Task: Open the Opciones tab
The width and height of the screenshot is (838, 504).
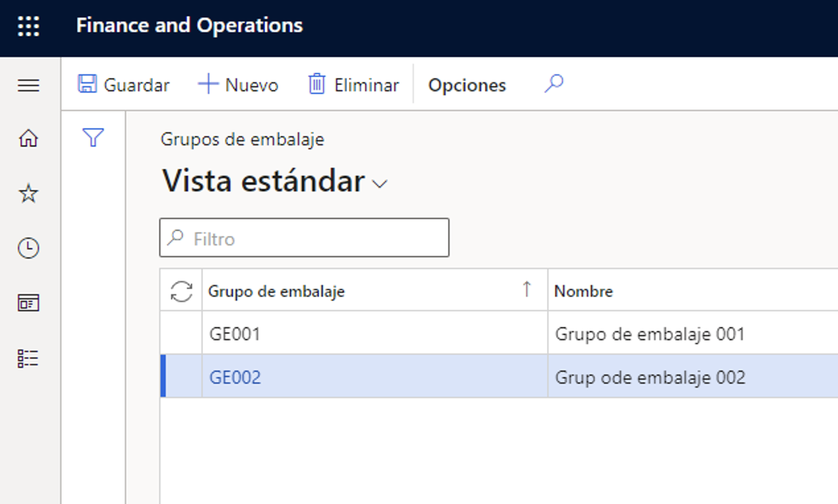Action: coord(467,85)
